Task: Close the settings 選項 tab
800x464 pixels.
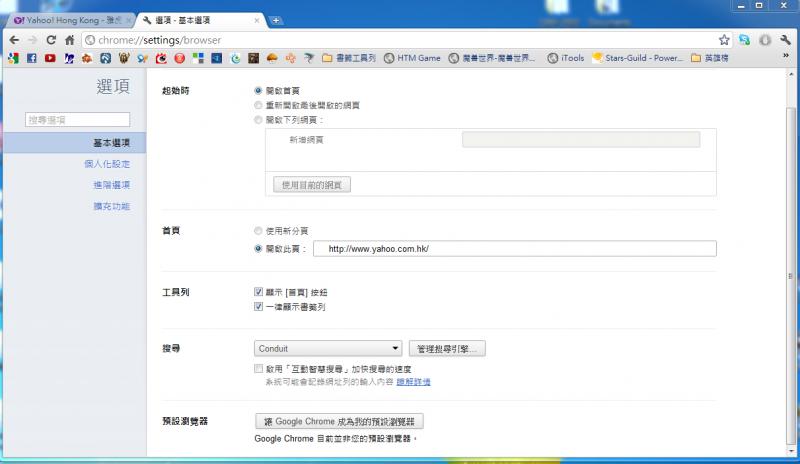Action: pos(257,20)
